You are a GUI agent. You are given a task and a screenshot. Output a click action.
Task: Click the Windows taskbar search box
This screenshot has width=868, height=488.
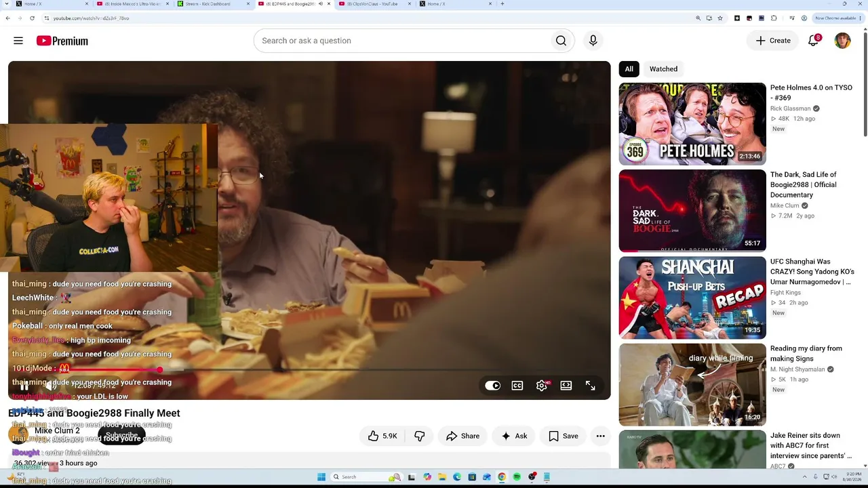click(366, 477)
